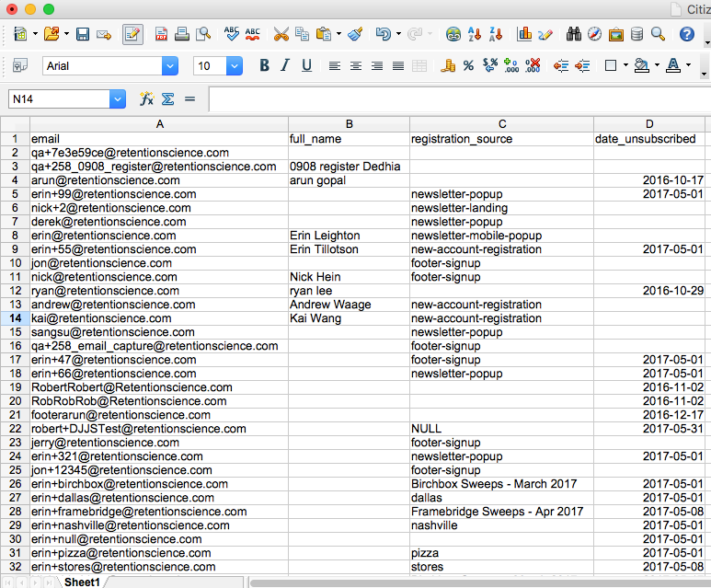This screenshot has height=588, width=711.
Task: Center cell text horizontally
Action: coord(356,66)
